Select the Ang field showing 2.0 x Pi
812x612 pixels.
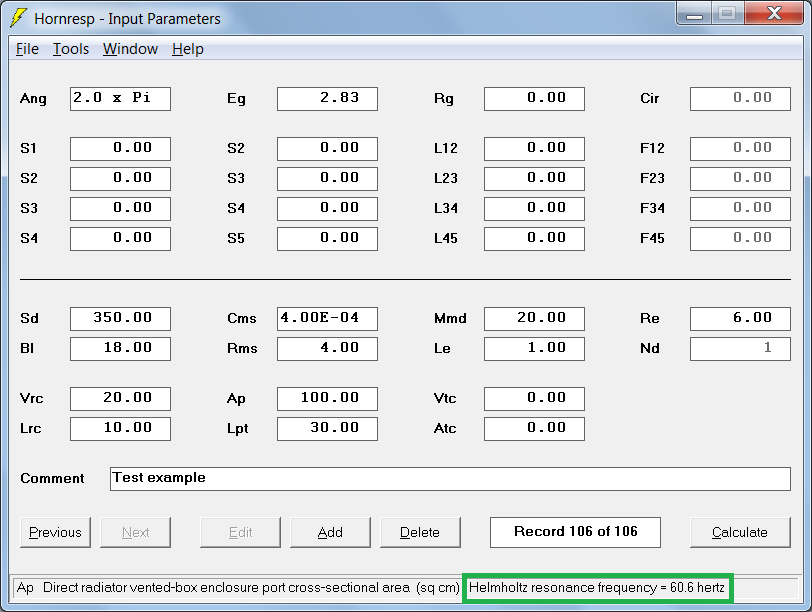pos(120,99)
